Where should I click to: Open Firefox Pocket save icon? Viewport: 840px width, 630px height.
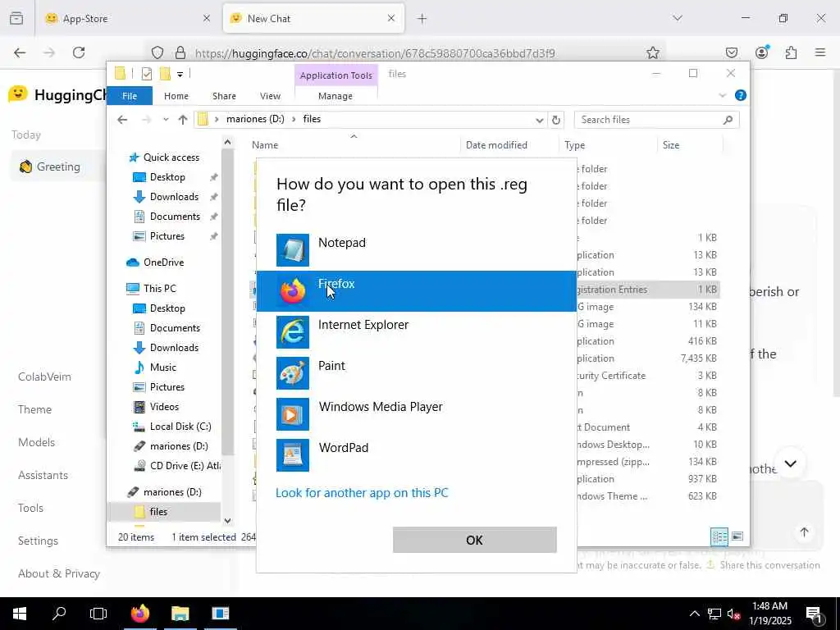pyautogui.click(x=731, y=52)
